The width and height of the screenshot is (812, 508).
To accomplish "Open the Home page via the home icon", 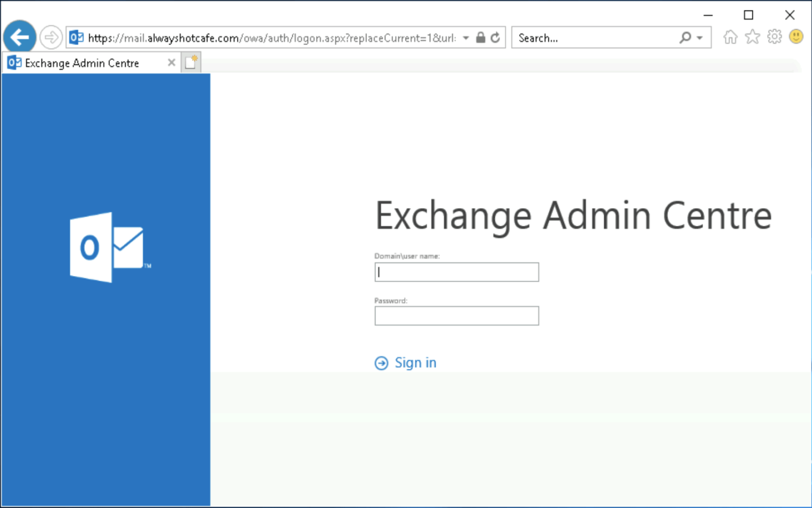I will (730, 36).
